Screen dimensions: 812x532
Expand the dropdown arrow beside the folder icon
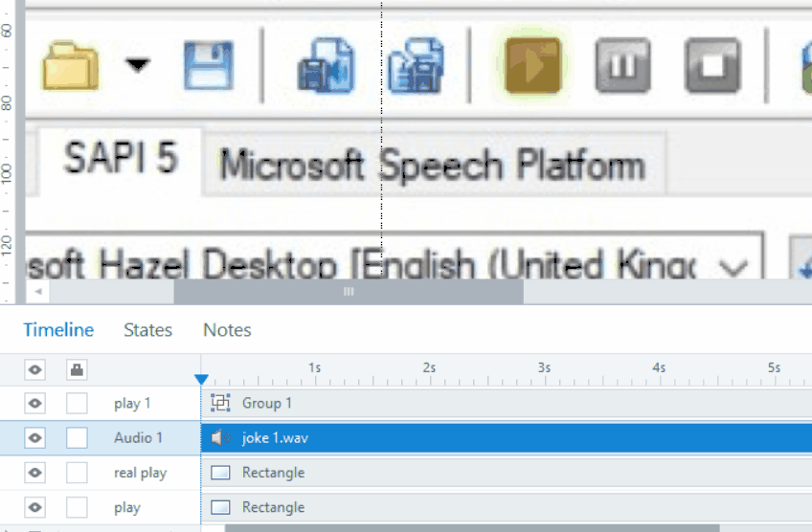point(137,65)
